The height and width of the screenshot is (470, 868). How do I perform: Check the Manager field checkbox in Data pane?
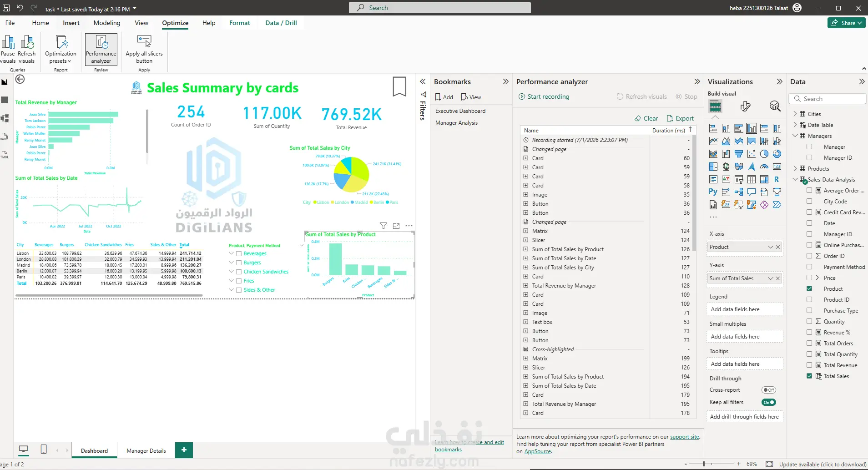[809, 147]
